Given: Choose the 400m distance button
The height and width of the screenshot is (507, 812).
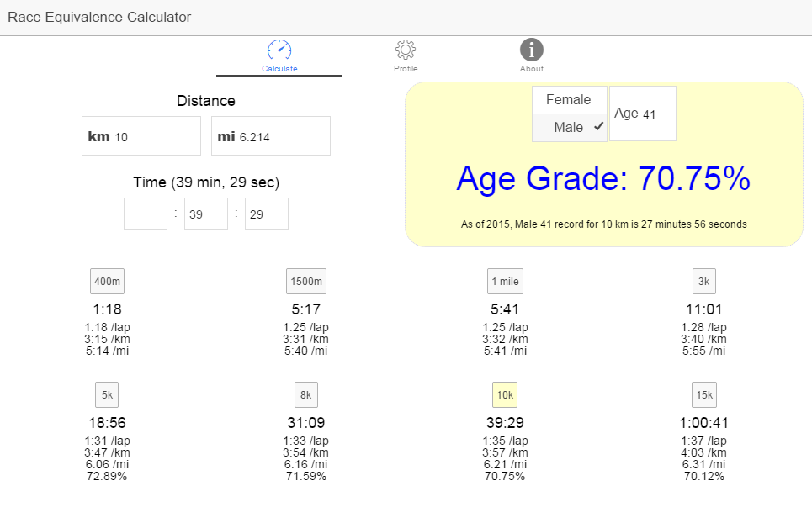Looking at the screenshot, I should [x=107, y=282].
